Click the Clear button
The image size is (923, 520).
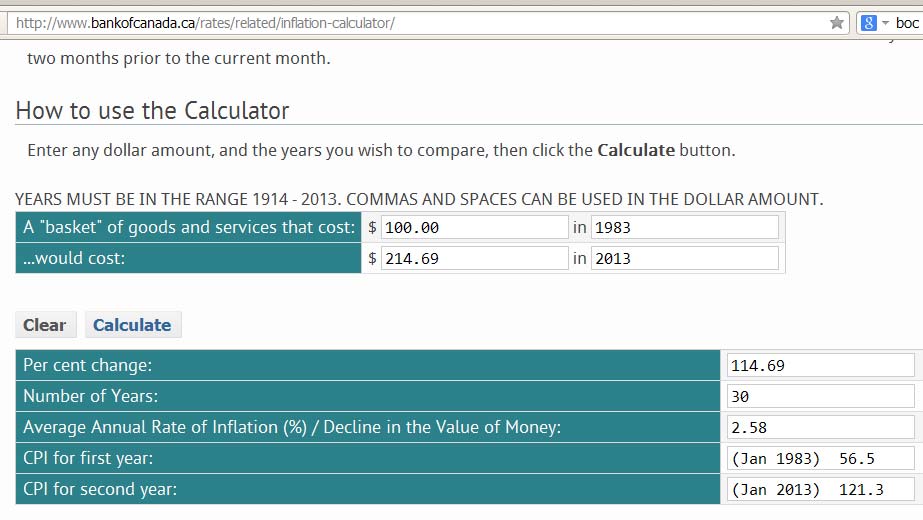click(x=45, y=325)
